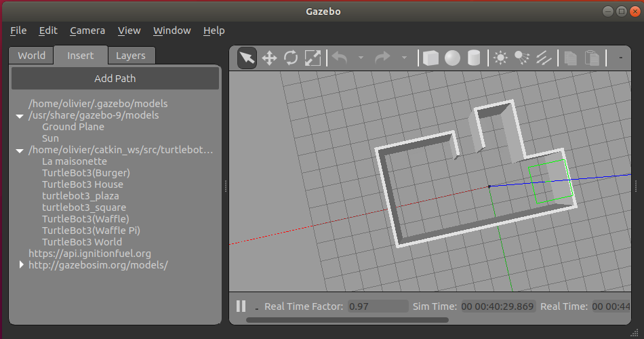Click the Real Time Factor value field

point(378,306)
